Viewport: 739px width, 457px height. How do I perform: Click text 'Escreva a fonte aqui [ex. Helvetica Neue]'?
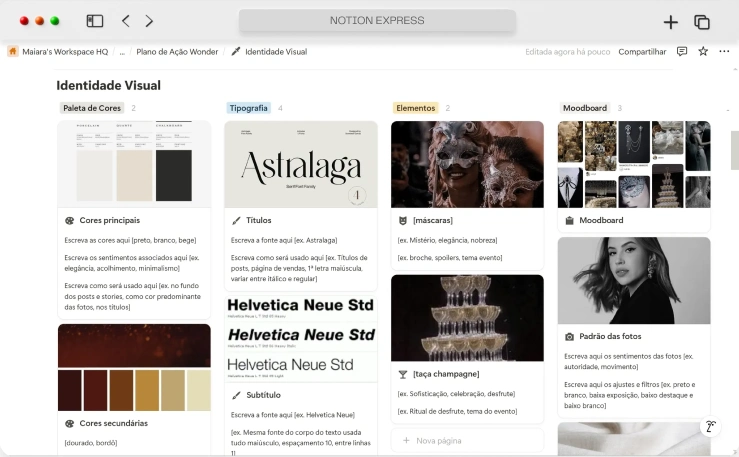[293, 415]
